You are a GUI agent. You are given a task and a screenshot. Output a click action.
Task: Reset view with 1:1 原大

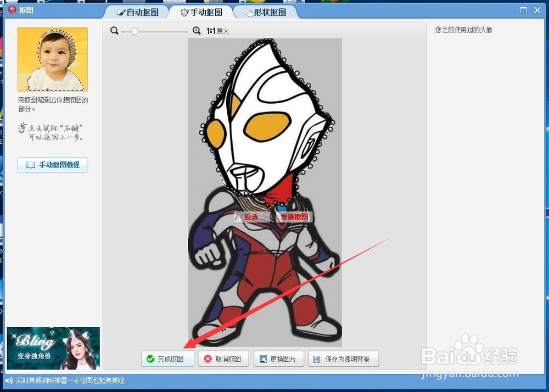(x=217, y=31)
